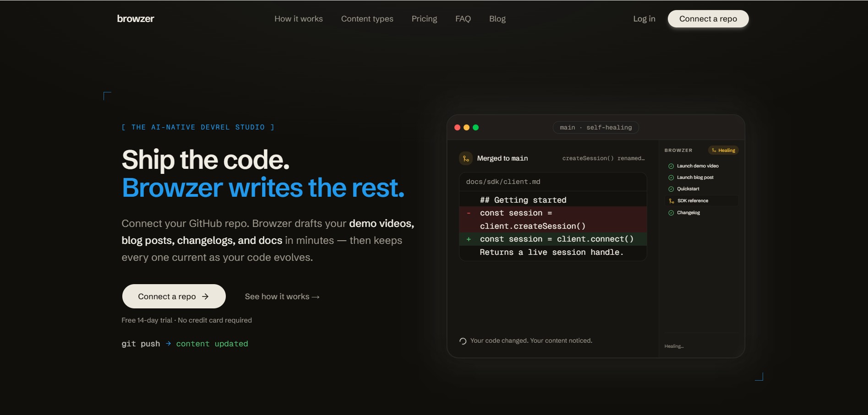Click the minus marker on removed line
This screenshot has height=415, width=868.
tap(469, 213)
